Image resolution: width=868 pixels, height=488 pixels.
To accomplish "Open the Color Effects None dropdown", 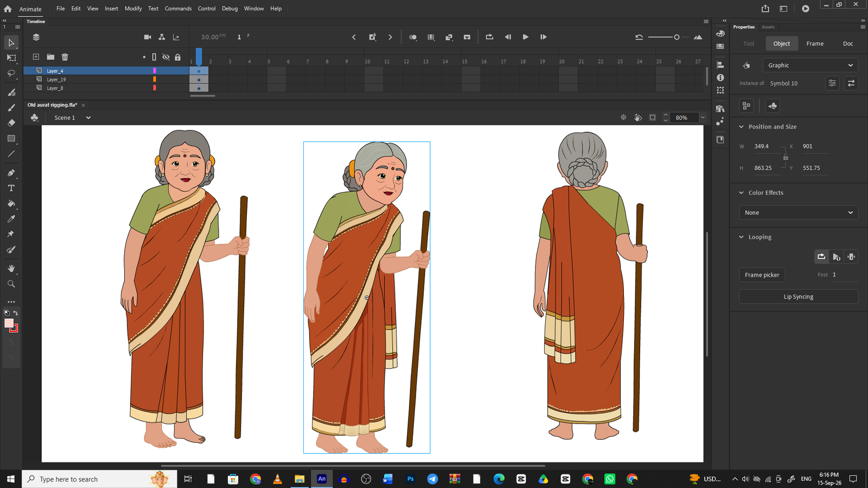I will [x=799, y=213].
